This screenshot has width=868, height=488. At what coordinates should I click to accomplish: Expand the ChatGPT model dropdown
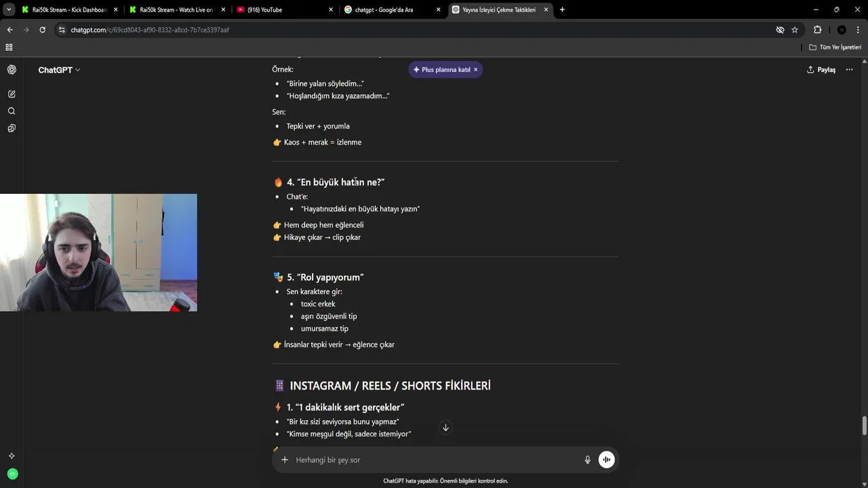point(59,70)
